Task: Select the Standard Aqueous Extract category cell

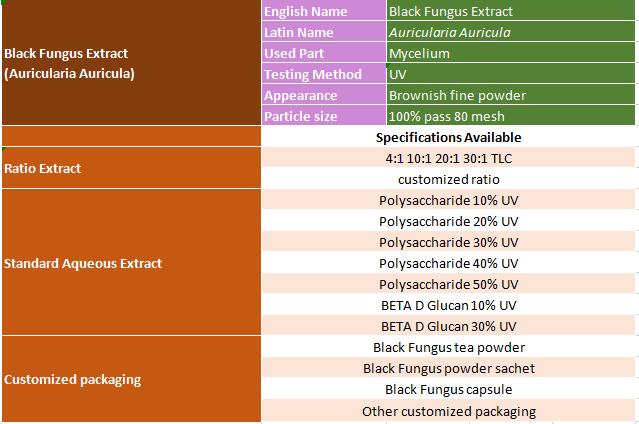Action: [x=130, y=263]
